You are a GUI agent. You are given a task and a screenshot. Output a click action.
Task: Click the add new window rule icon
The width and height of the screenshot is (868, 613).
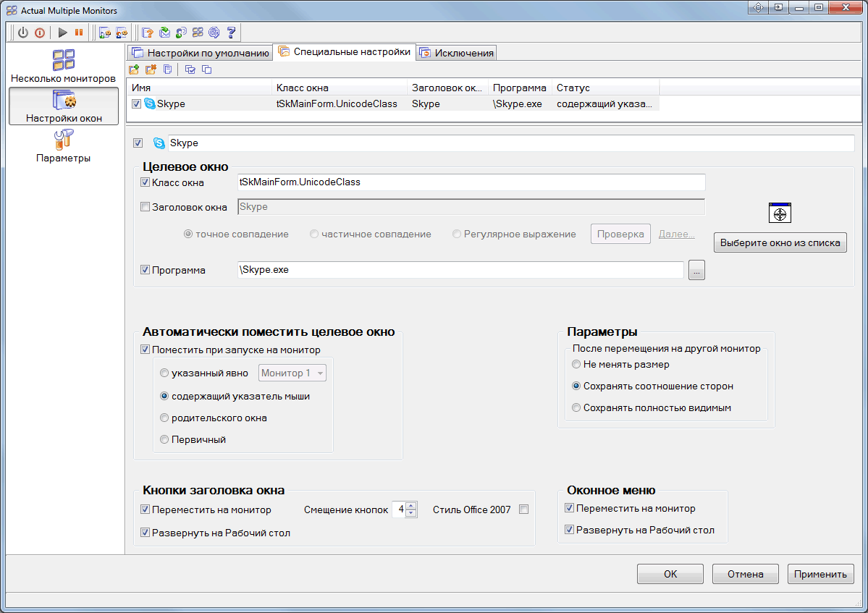134,69
